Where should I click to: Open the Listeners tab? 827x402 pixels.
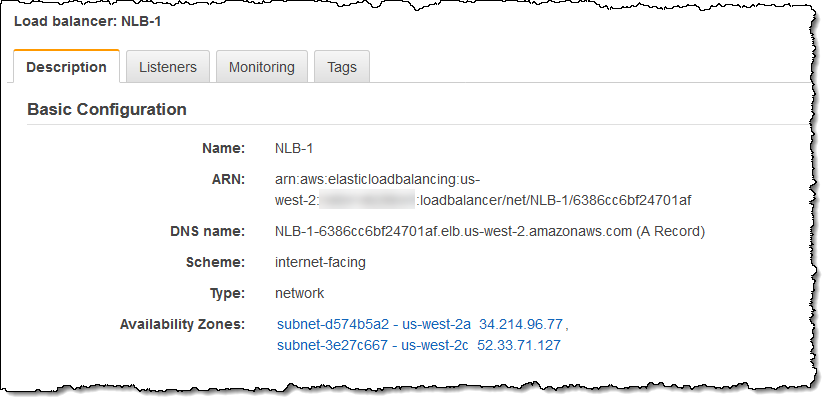point(168,67)
